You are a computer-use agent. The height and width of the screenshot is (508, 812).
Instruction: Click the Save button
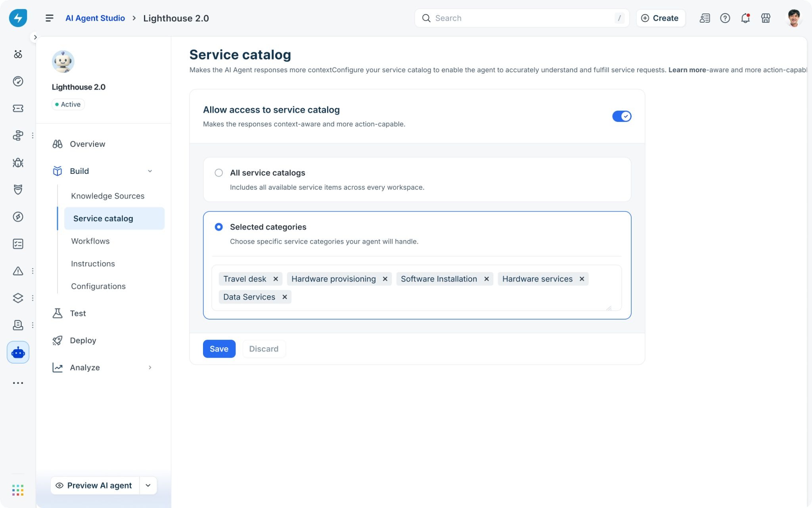(219, 349)
